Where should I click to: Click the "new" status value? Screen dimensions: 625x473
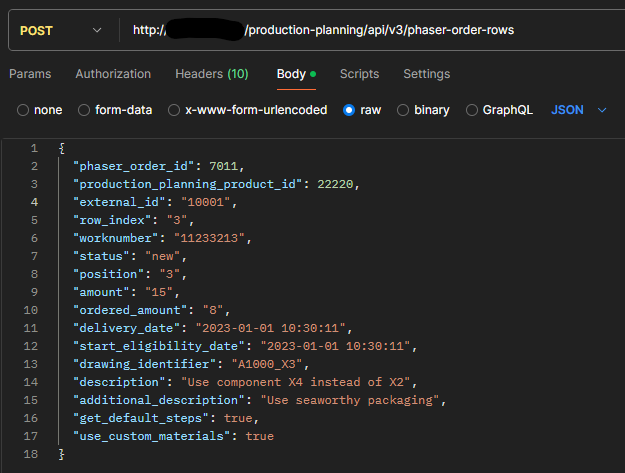[x=162, y=256]
